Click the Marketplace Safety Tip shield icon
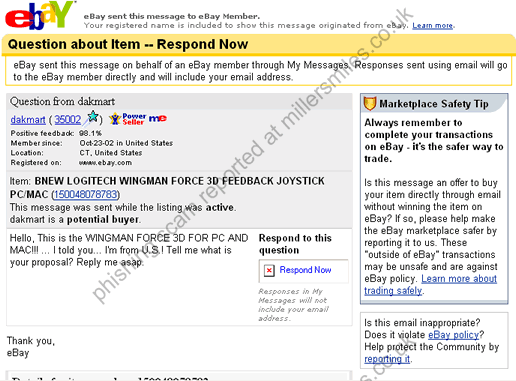The height and width of the screenshot is (381, 516). (x=370, y=104)
